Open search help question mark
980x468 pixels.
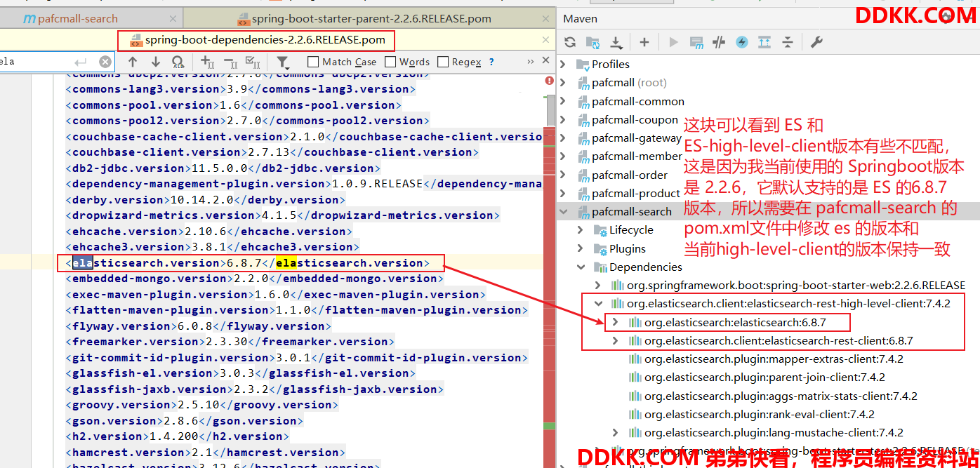point(491,62)
